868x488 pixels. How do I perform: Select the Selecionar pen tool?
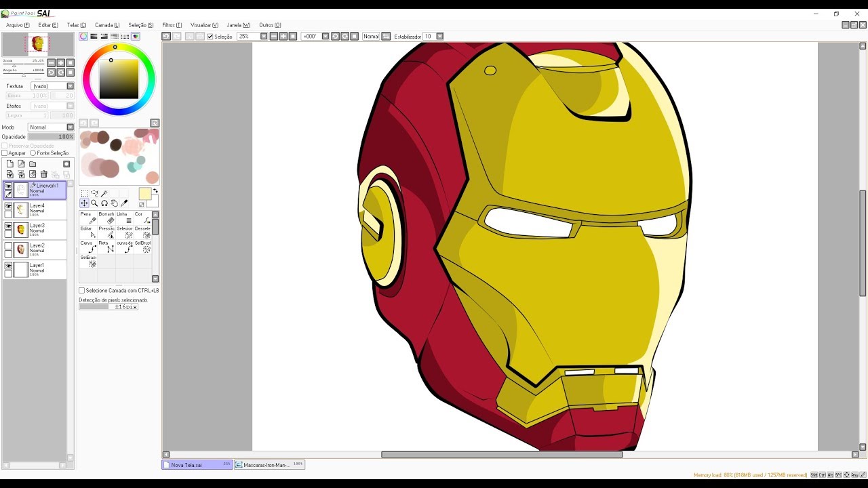click(x=125, y=232)
